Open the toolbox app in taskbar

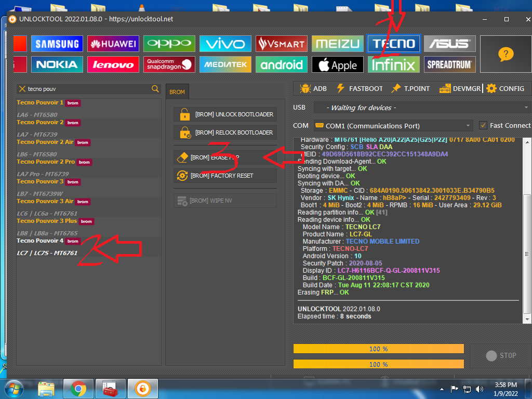110,389
